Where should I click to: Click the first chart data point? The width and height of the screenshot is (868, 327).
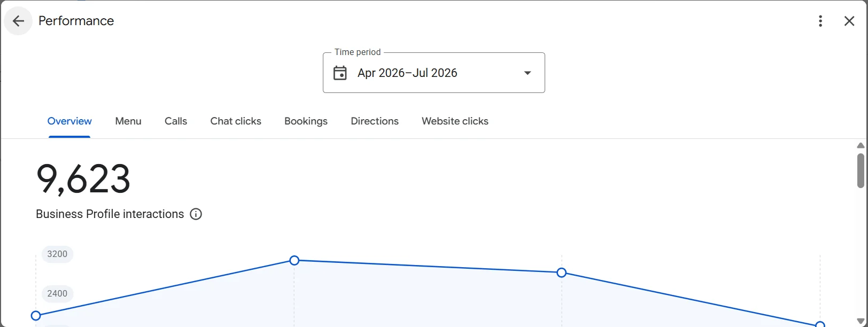tap(36, 316)
